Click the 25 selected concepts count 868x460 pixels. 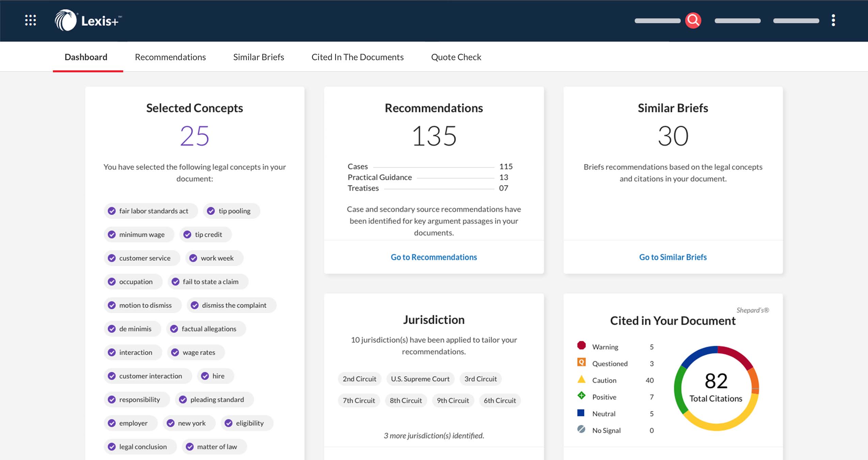pyautogui.click(x=194, y=136)
